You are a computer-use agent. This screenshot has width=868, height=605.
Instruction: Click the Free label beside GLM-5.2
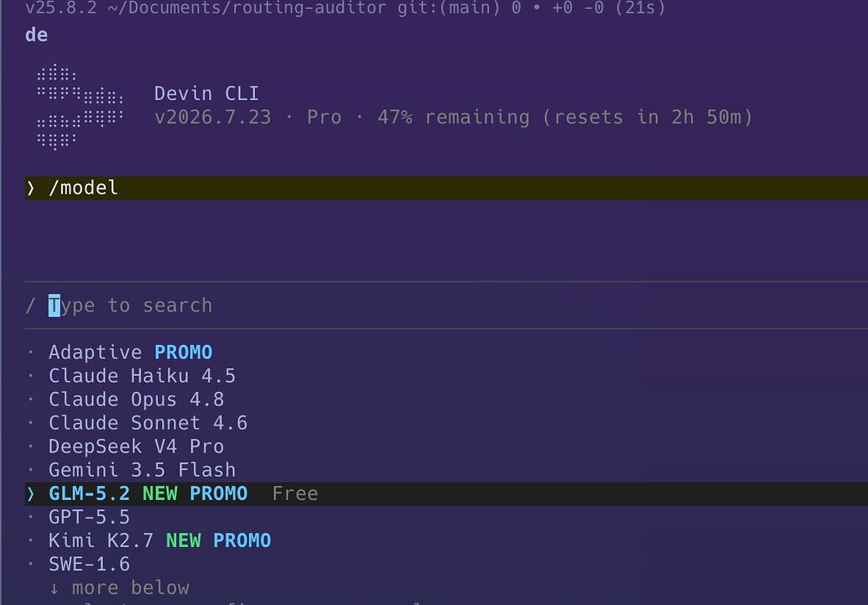295,493
